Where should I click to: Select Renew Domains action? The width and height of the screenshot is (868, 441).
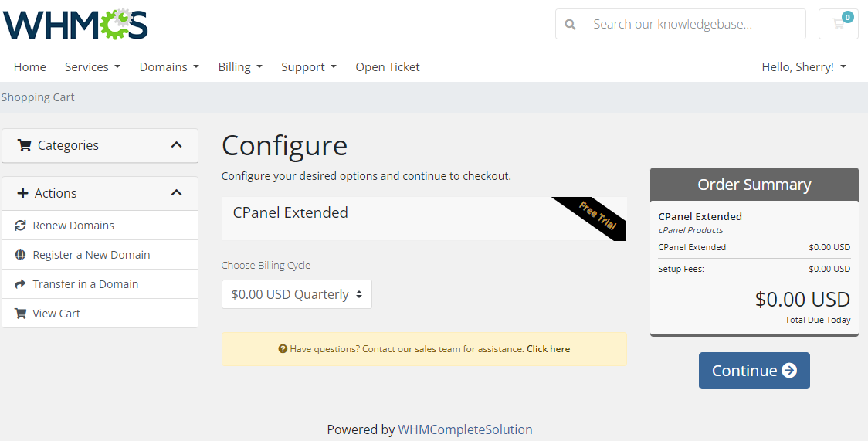[x=100, y=226]
